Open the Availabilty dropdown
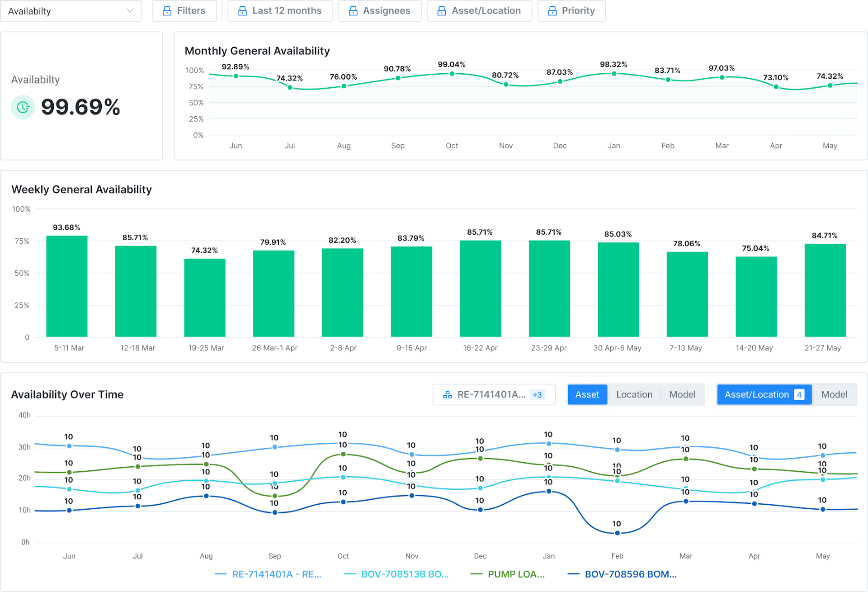This screenshot has width=868, height=592. pos(63,11)
